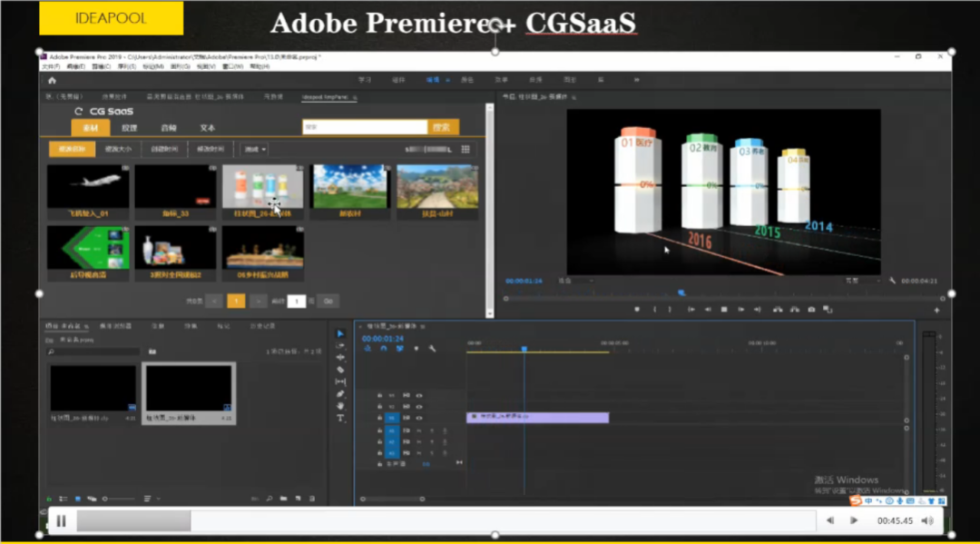
Task: Sort assets by 创建时间
Action: [164, 150]
